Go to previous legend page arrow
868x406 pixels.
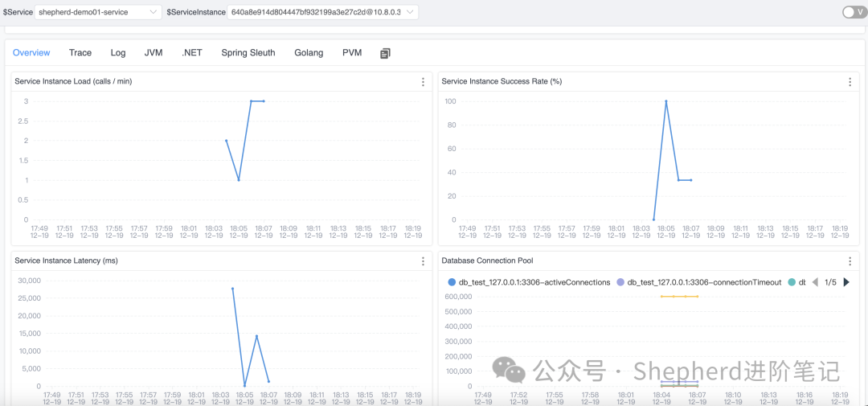[x=815, y=282]
